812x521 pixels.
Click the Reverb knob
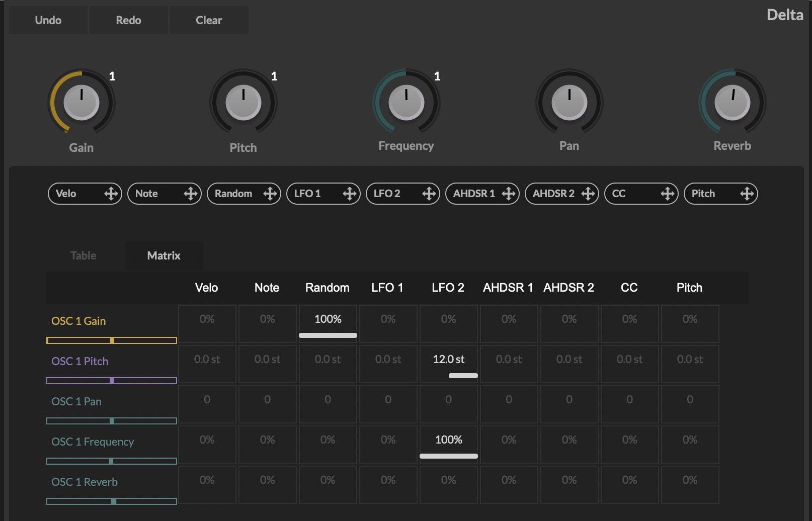(733, 102)
